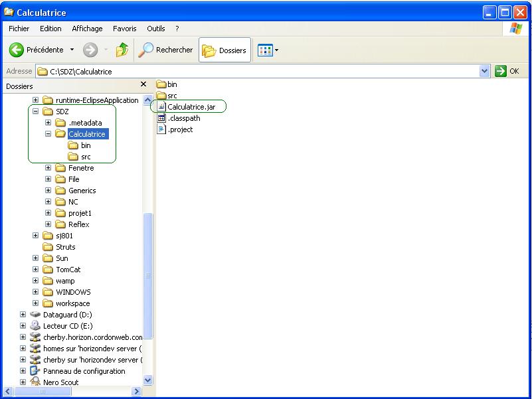Select the Calculatrice folder in the tree

(82, 134)
